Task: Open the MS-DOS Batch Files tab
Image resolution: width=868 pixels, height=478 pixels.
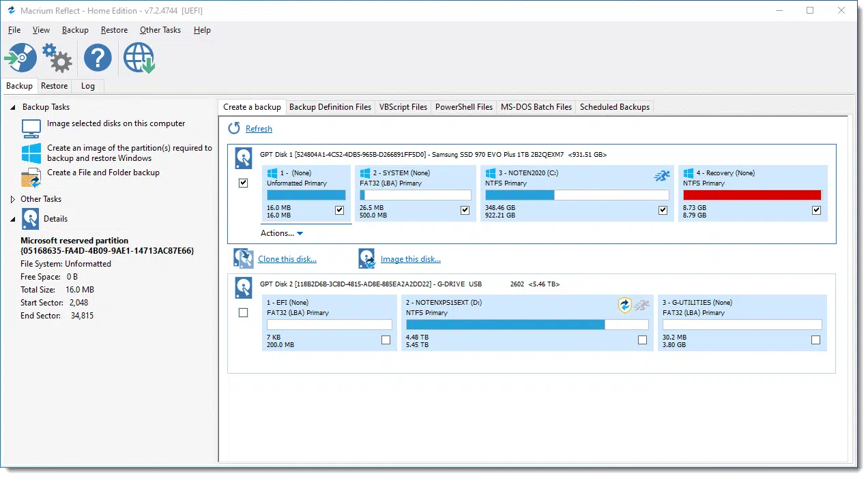Action: [536, 107]
